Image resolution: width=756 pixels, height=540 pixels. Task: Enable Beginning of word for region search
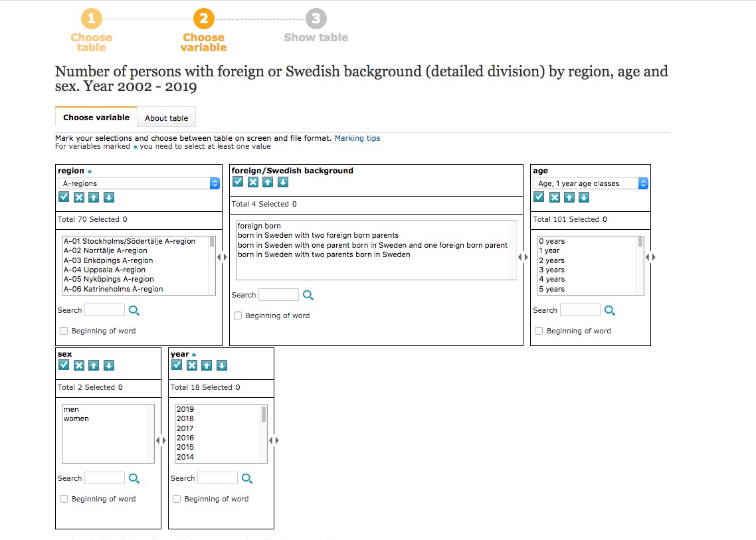(x=64, y=331)
